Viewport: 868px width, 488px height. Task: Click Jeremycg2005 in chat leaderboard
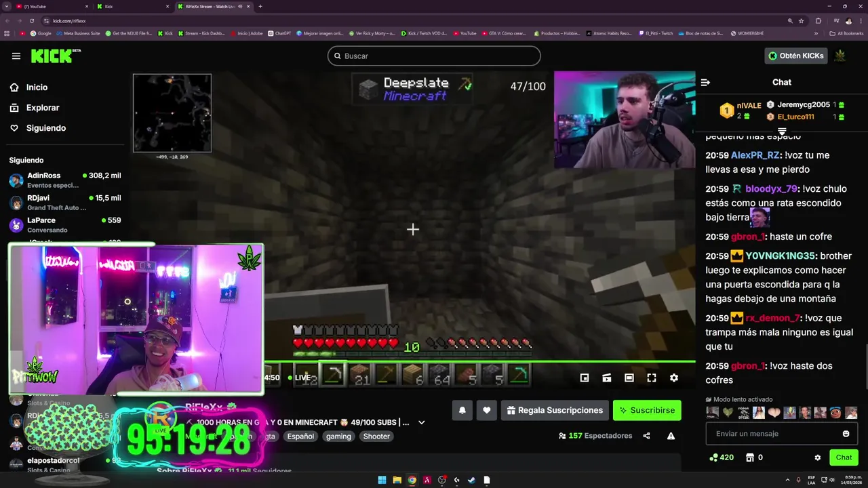[803, 105]
